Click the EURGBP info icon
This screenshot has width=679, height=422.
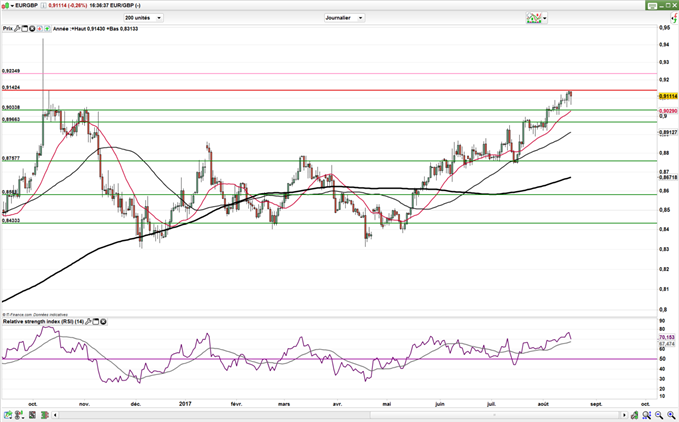click(43, 6)
